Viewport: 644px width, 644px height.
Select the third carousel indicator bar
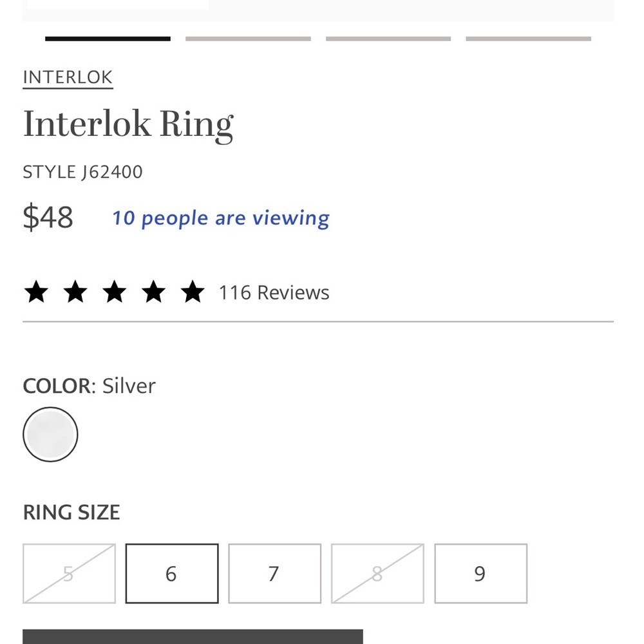(x=388, y=39)
